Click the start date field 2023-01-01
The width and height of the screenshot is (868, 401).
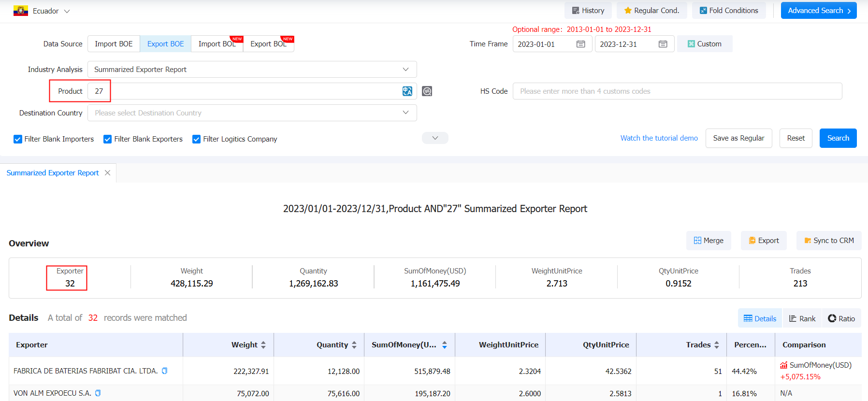pyautogui.click(x=552, y=44)
